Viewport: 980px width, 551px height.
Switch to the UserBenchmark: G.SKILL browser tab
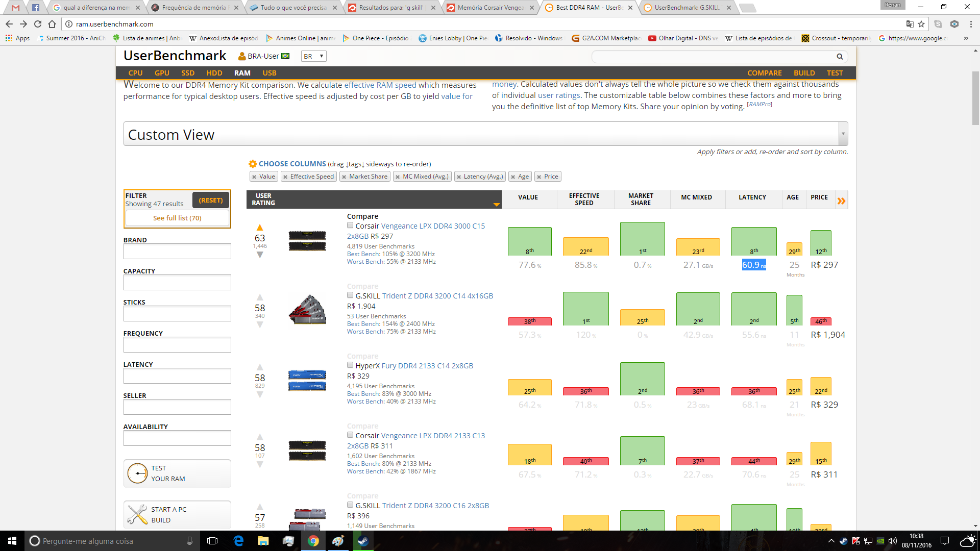pos(687,8)
